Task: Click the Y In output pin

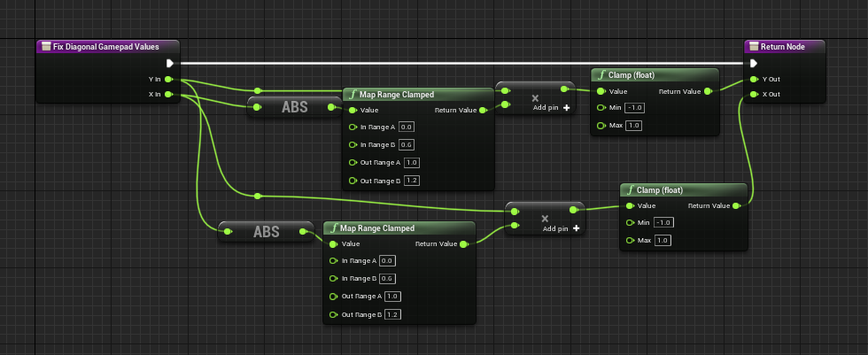Action: pyautogui.click(x=168, y=80)
